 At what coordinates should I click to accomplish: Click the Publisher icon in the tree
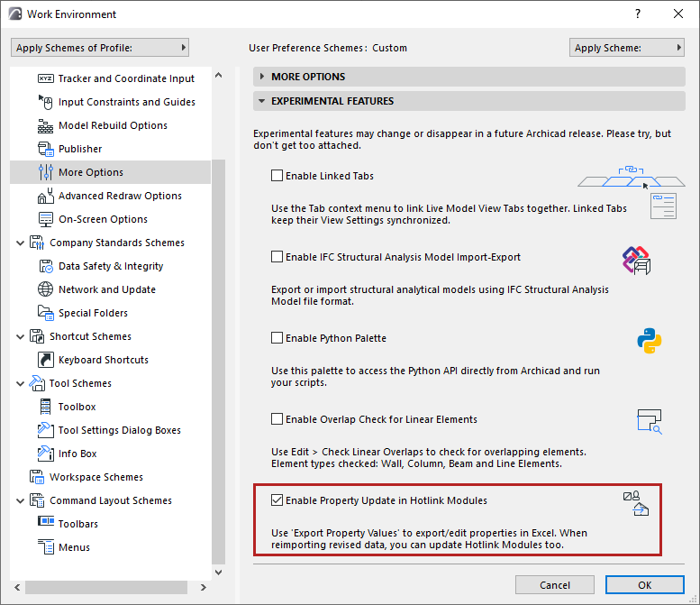click(x=46, y=149)
